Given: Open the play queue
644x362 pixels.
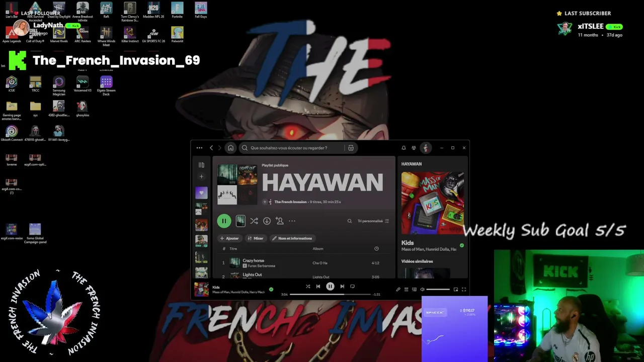Looking at the screenshot, I should click(406, 289).
